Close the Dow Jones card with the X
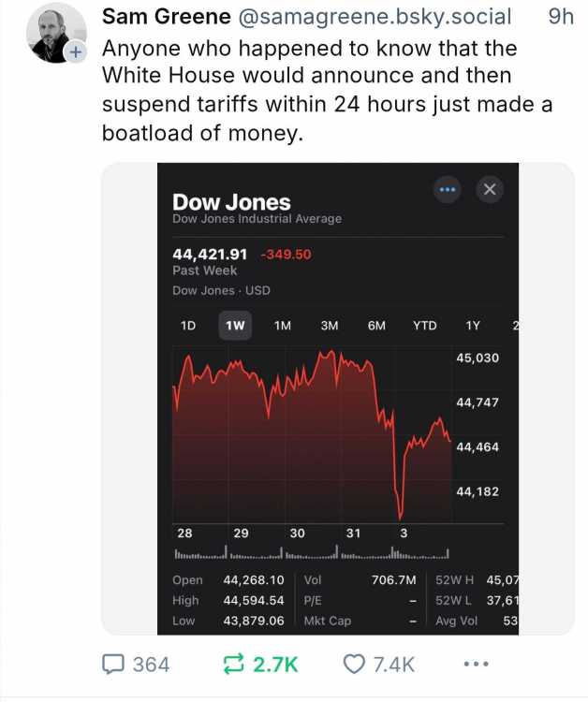Image resolution: width=588 pixels, height=702 pixels. click(490, 189)
